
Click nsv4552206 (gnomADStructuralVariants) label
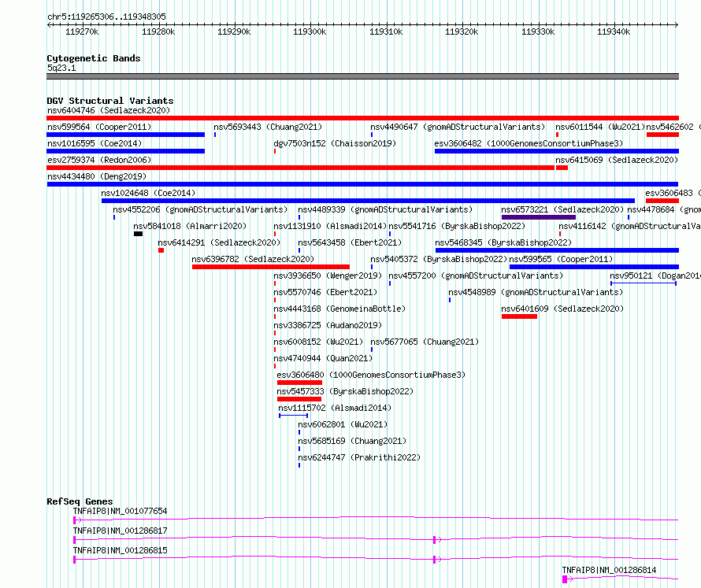(200, 209)
